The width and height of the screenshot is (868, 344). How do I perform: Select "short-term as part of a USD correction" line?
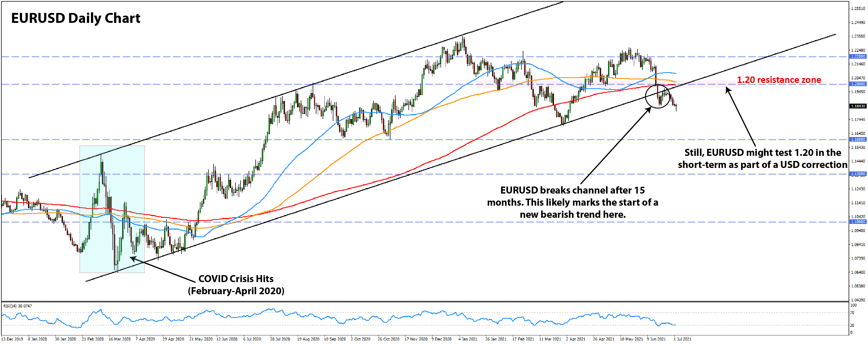(763, 164)
